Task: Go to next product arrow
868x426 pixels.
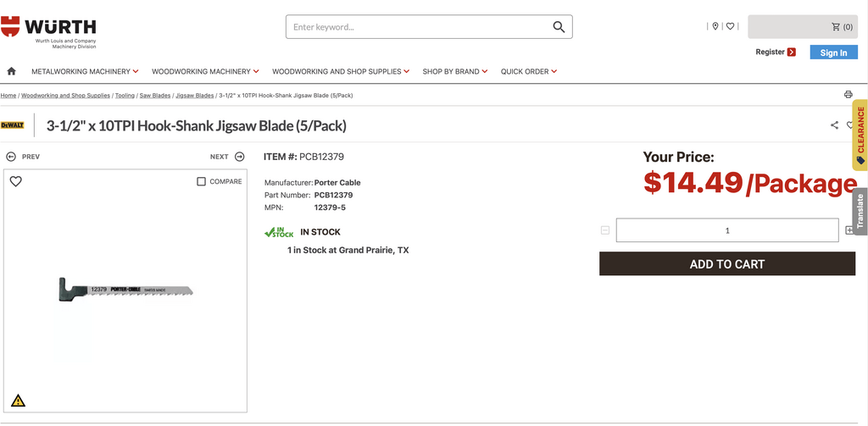Action: pyautogui.click(x=240, y=157)
